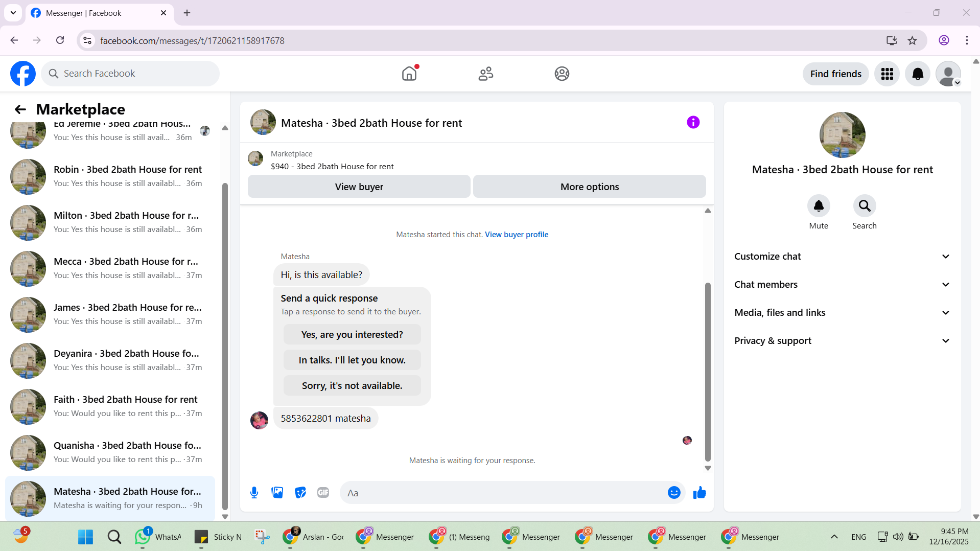Open James conversation in list

tap(110, 314)
